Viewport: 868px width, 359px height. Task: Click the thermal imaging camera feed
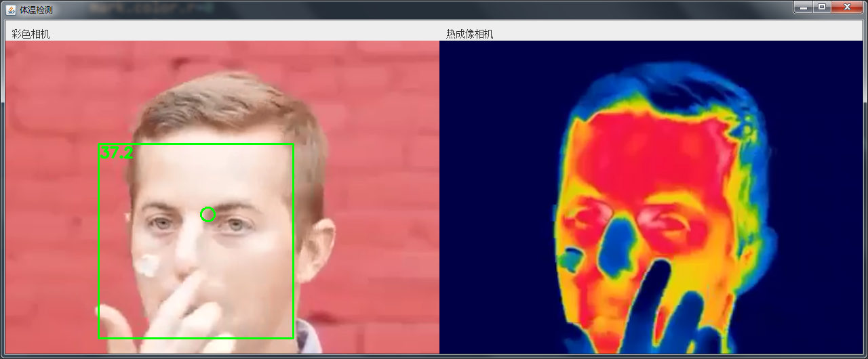651,197
